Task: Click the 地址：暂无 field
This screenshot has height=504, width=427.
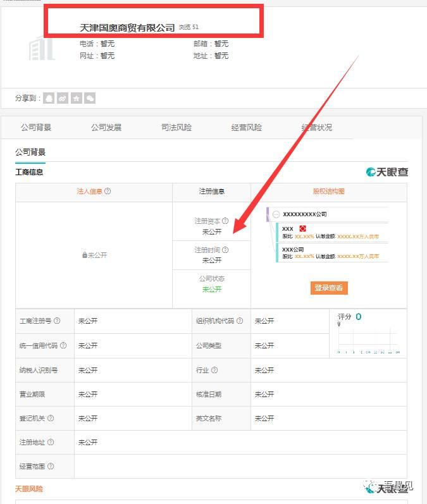Action: (211, 56)
